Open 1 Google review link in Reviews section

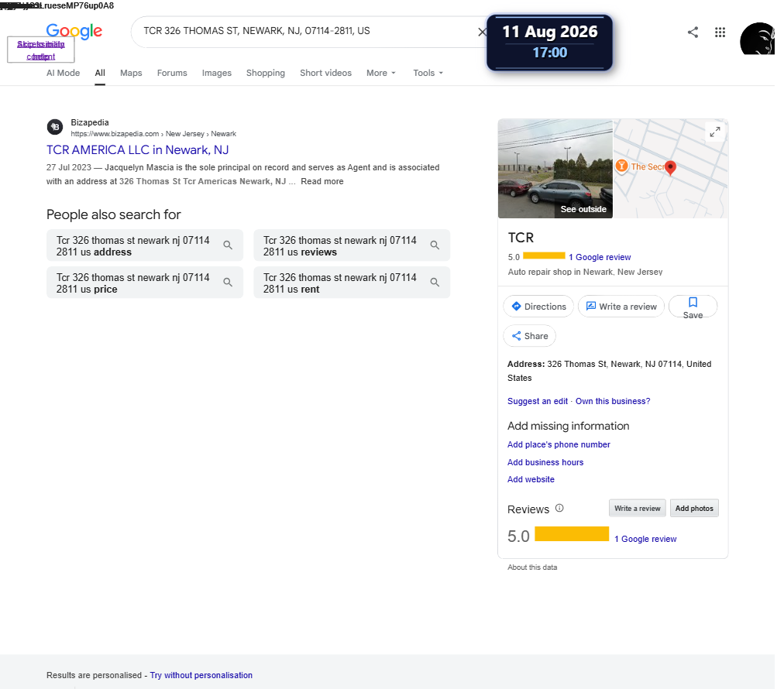(x=645, y=539)
